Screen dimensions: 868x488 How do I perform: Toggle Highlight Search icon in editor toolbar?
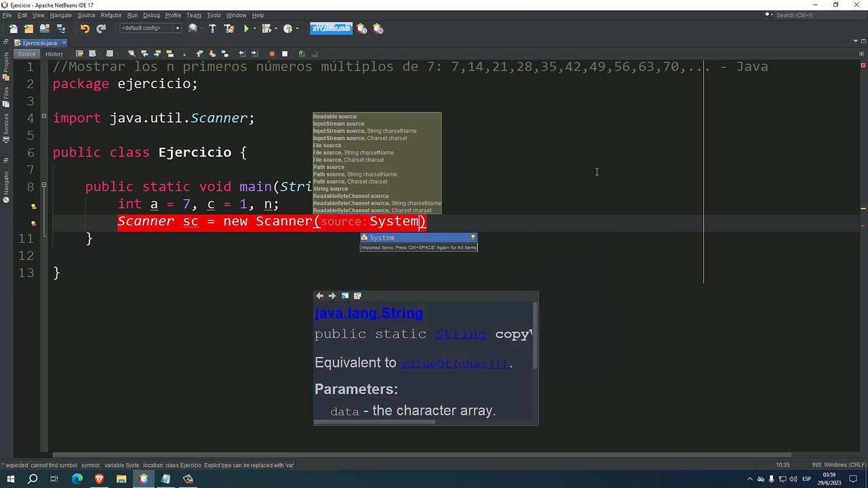pyautogui.click(x=170, y=54)
